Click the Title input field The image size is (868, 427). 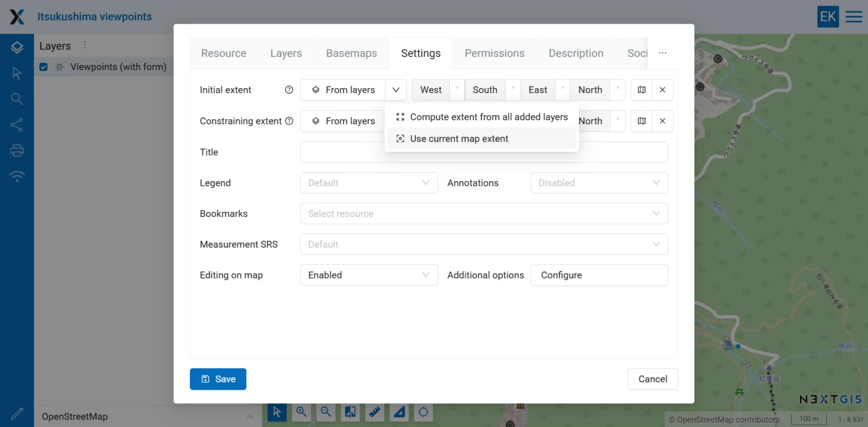(x=484, y=152)
